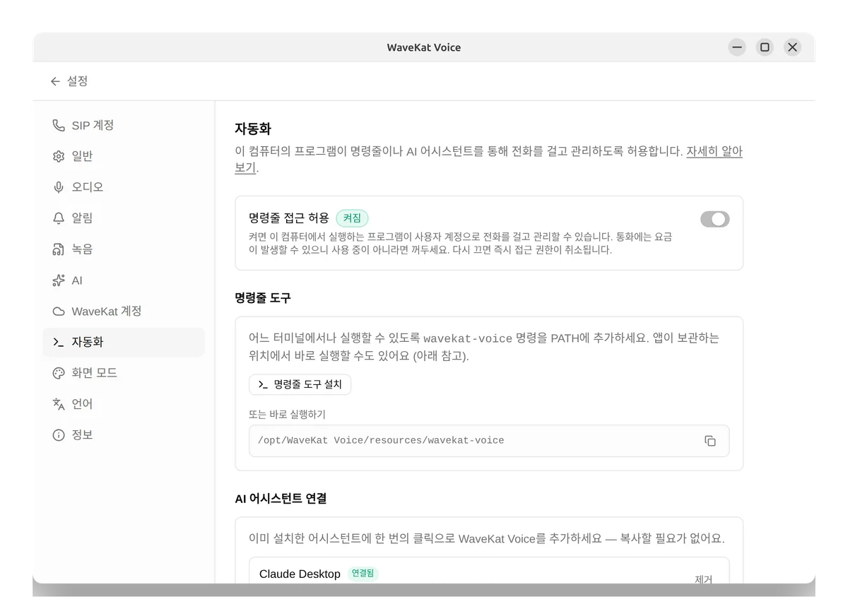Click the /opt/WaveKat Voice path field
The height and width of the screenshot is (616, 848).
489,441
